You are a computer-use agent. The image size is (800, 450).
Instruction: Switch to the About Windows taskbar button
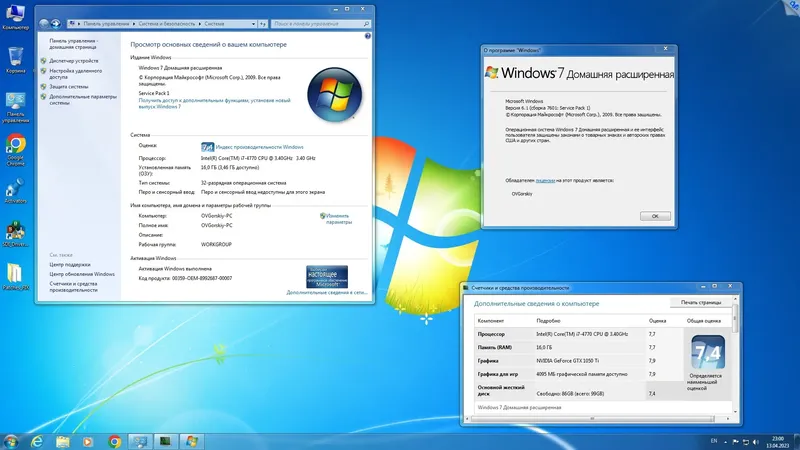point(192,441)
